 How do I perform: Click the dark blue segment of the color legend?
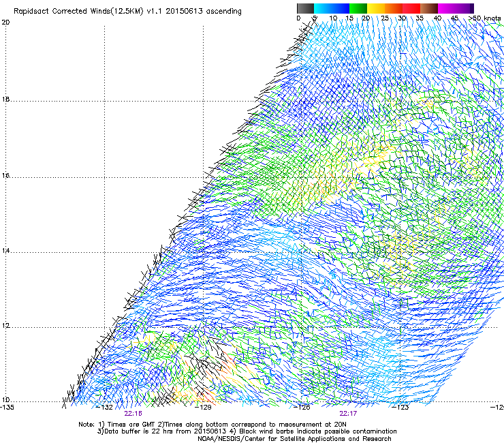coord(341,8)
